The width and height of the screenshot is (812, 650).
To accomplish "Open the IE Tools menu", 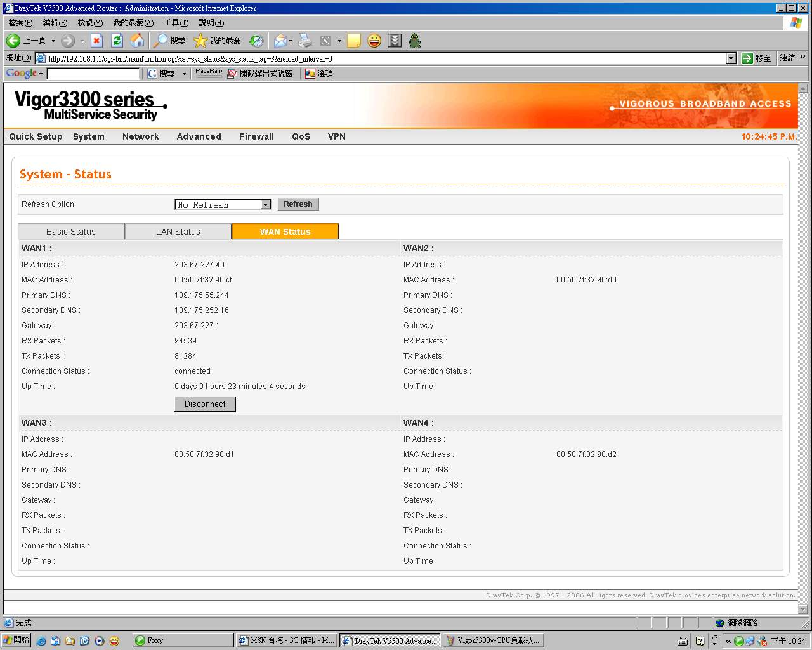I will [176, 23].
